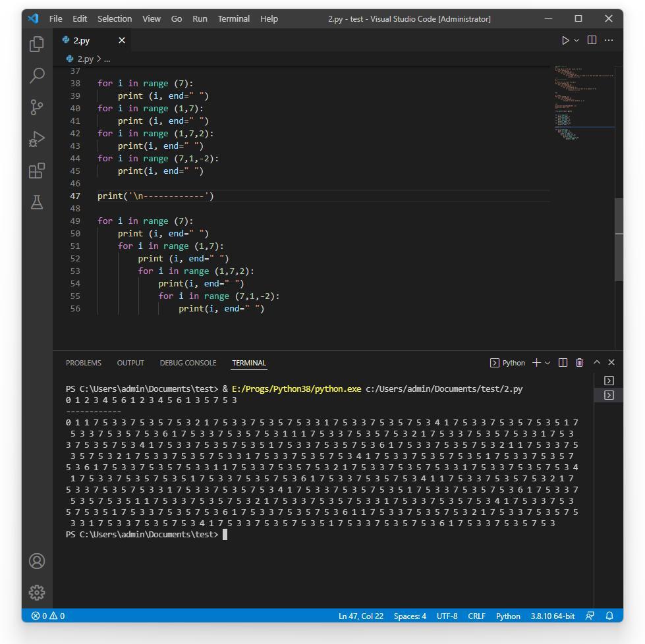The image size is (645, 644).
Task: Open the Search view icon
Action: click(x=37, y=76)
